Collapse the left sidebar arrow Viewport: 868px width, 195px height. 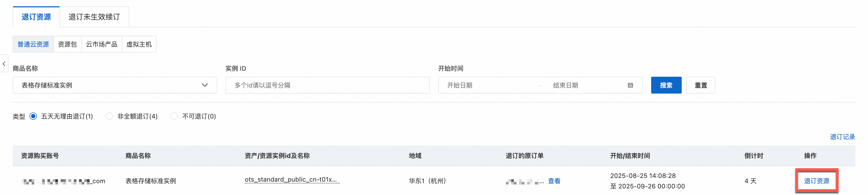pyautogui.click(x=4, y=64)
